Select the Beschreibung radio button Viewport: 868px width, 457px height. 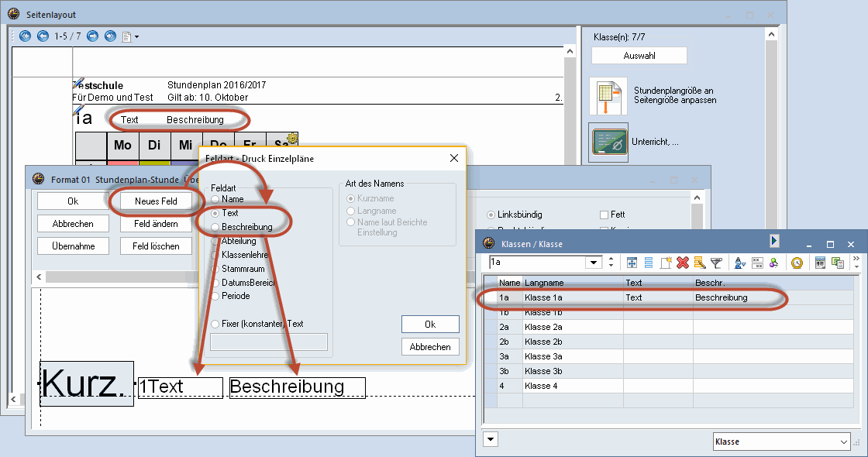215,227
